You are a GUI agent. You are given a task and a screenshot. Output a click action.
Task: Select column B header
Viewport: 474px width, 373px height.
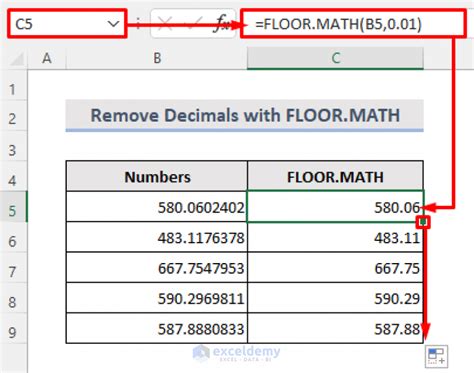pos(157,58)
